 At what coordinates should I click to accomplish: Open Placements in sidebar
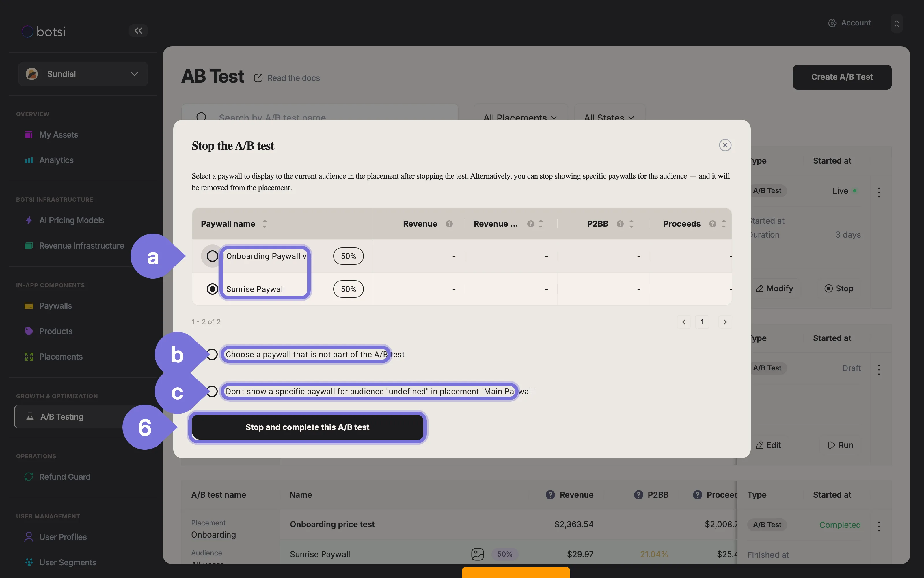(x=61, y=357)
